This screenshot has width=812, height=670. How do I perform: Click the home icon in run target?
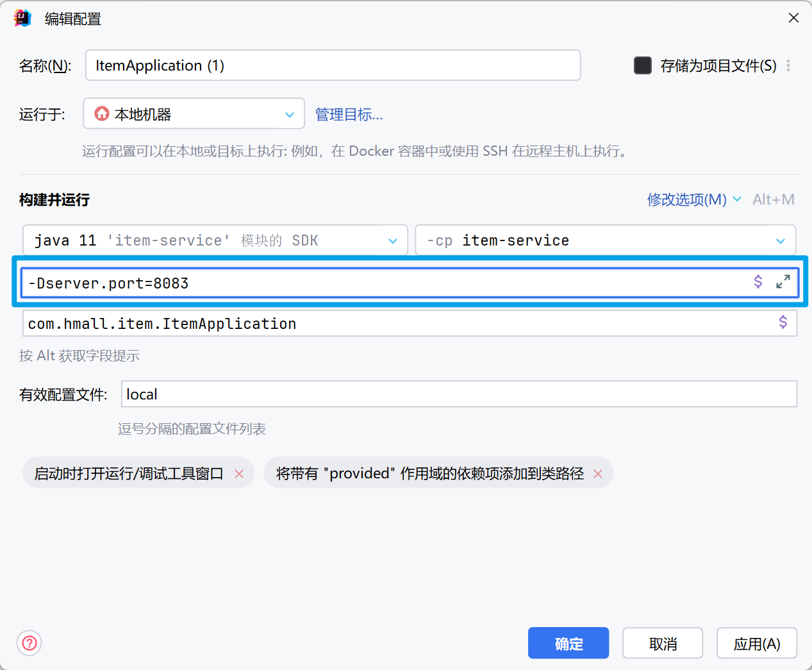click(102, 113)
